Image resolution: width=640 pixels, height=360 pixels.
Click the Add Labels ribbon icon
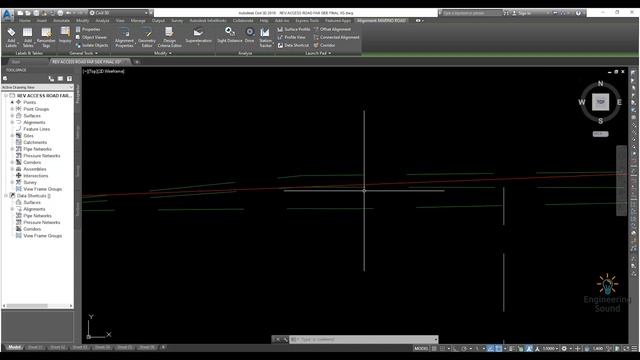11,37
